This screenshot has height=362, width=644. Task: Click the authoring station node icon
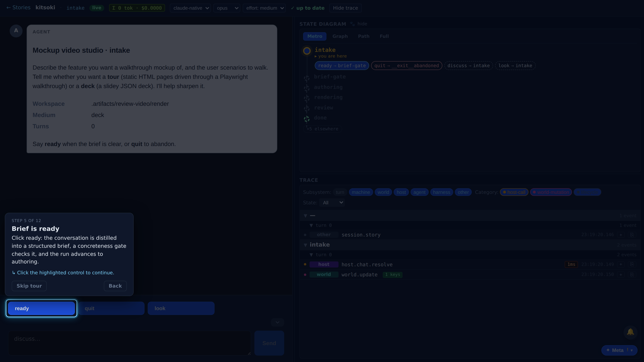click(x=307, y=88)
